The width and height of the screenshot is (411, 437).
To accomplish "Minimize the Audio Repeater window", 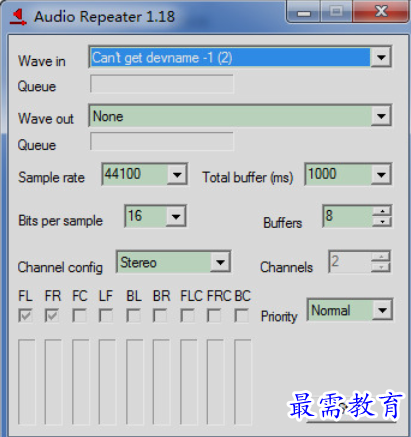I will click(304, 12).
